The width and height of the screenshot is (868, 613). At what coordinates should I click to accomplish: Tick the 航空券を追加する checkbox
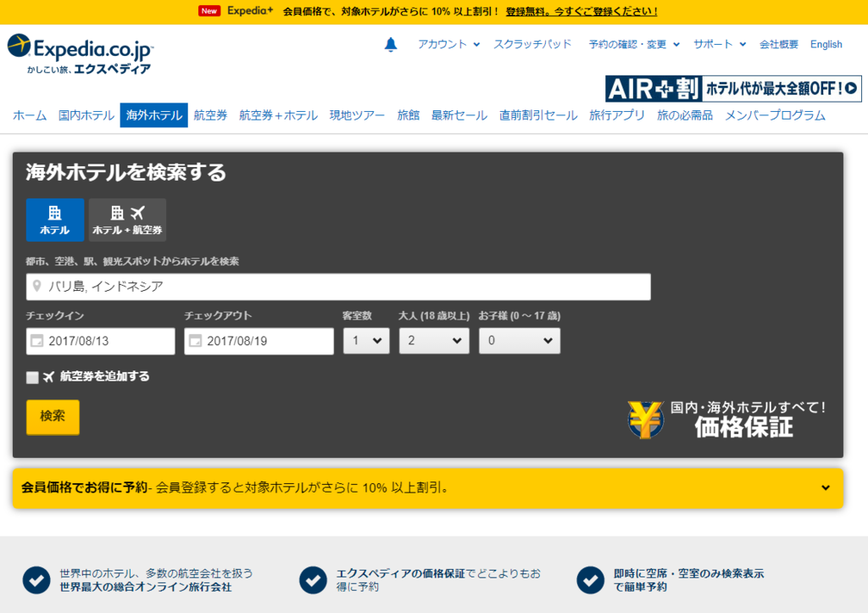click(x=32, y=377)
